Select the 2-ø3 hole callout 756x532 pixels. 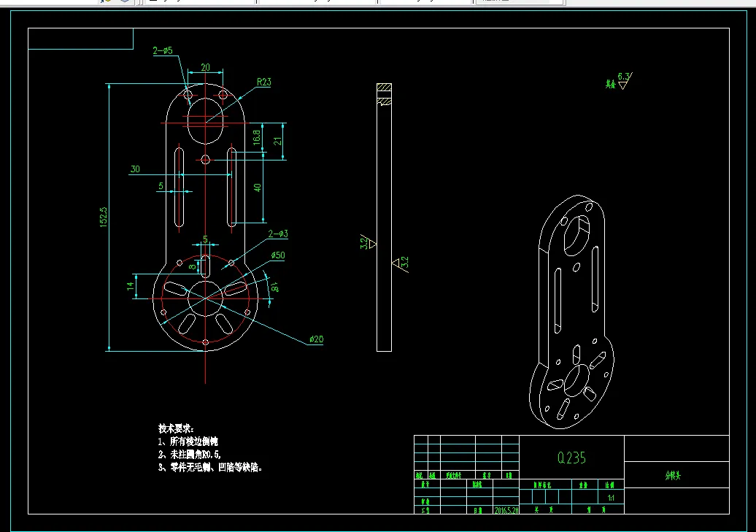(x=278, y=234)
